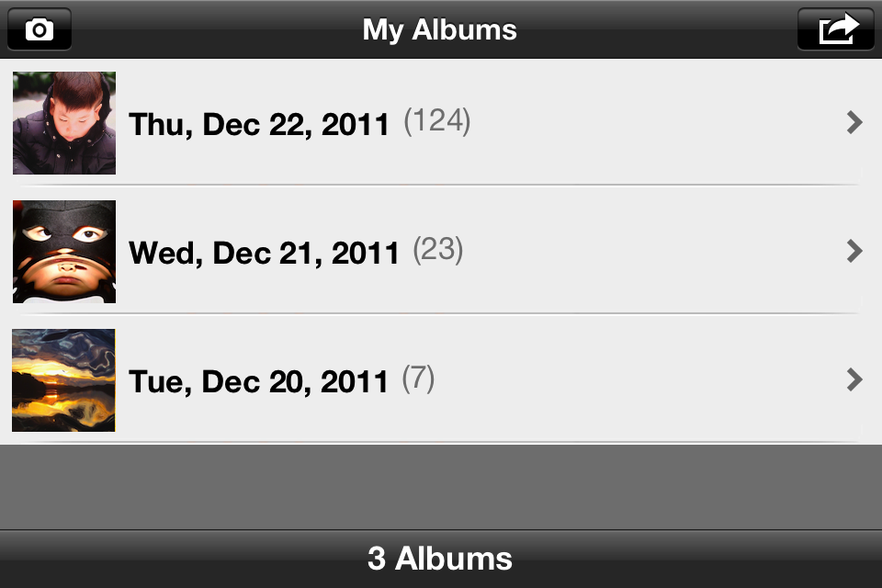
Task: Tap the share export arrow icon
Action: click(836, 29)
